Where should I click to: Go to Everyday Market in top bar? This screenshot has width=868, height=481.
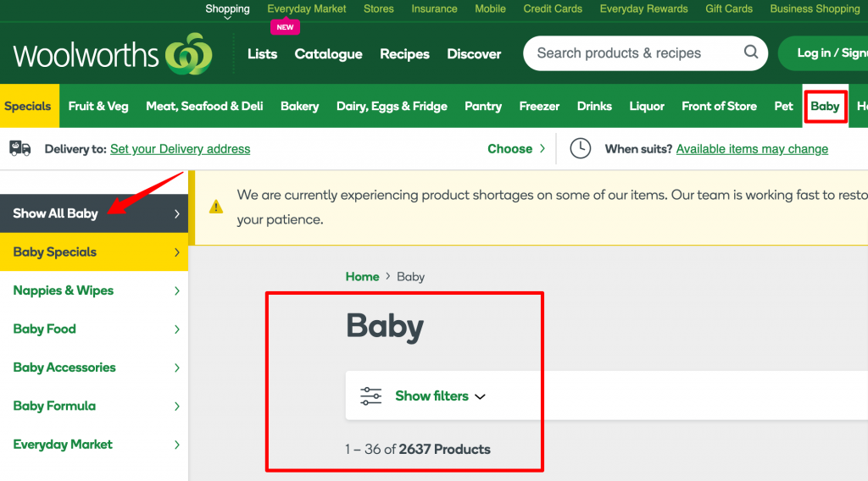[307, 8]
